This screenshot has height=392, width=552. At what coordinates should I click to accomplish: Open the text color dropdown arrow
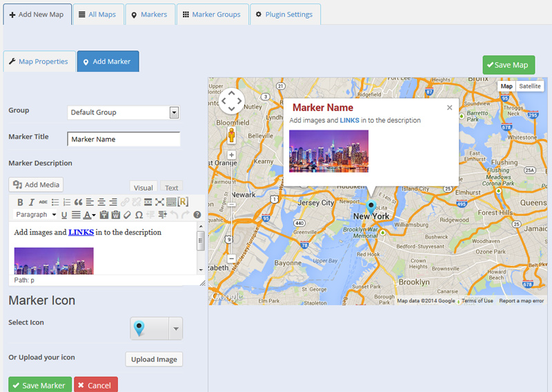(x=94, y=215)
